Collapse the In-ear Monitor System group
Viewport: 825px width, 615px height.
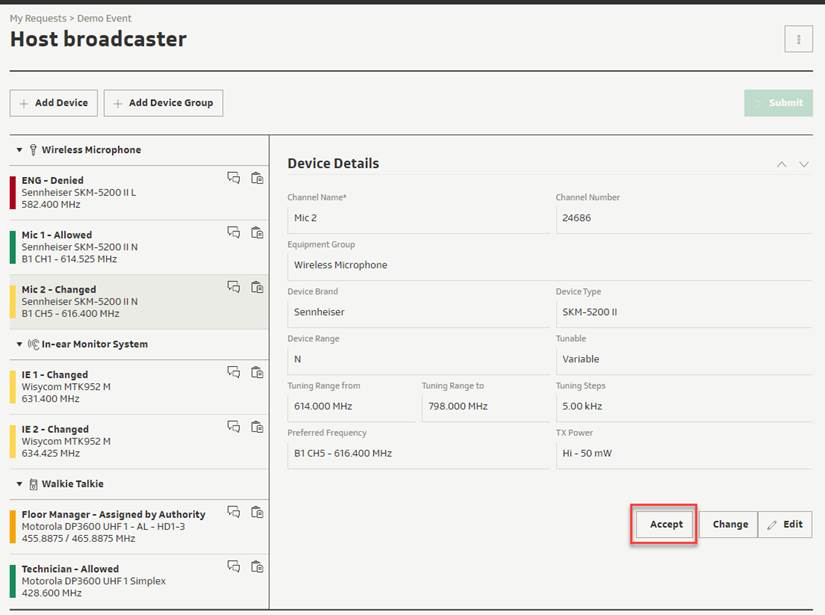[x=19, y=344]
